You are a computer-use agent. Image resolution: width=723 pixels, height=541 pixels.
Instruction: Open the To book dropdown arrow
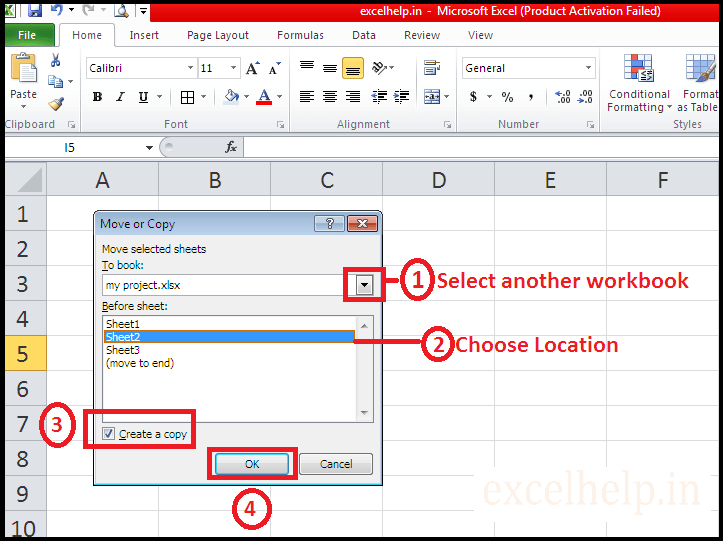(364, 285)
